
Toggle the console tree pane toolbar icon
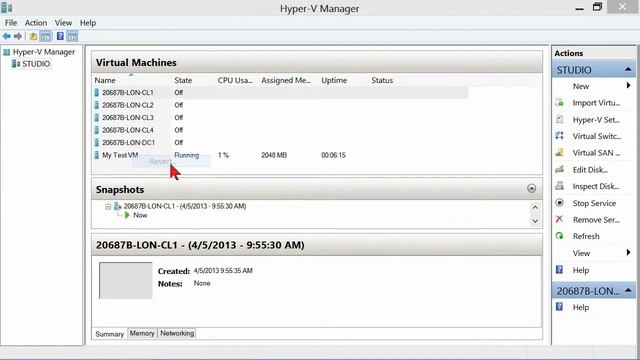coord(46,36)
